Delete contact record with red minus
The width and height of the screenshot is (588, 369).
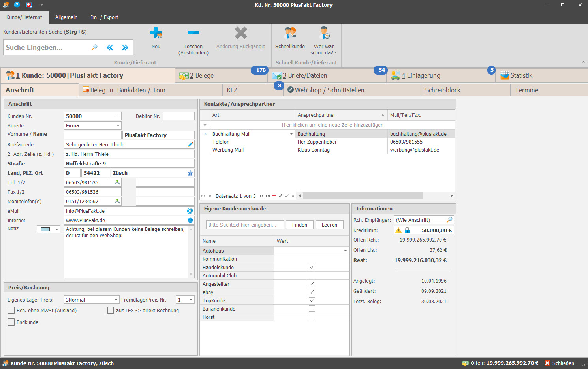click(274, 196)
